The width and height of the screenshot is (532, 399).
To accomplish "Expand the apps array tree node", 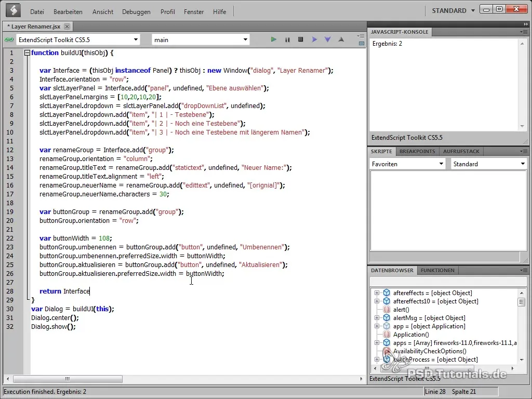I will (x=377, y=343).
